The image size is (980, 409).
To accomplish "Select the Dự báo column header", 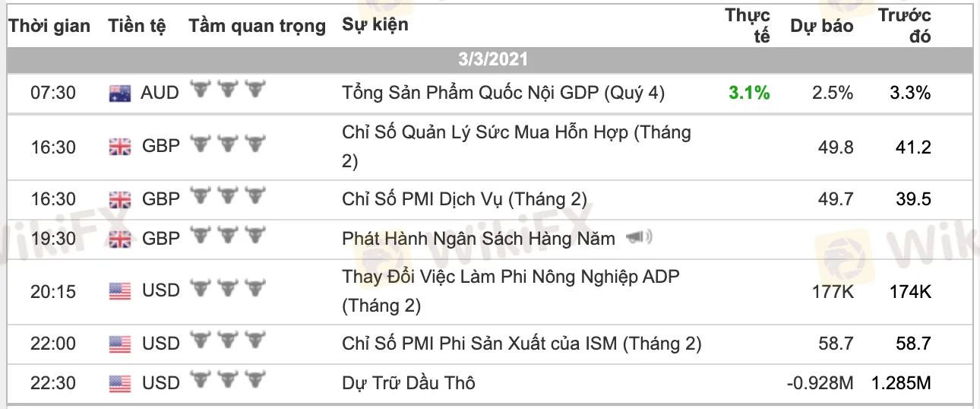I will tap(822, 26).
